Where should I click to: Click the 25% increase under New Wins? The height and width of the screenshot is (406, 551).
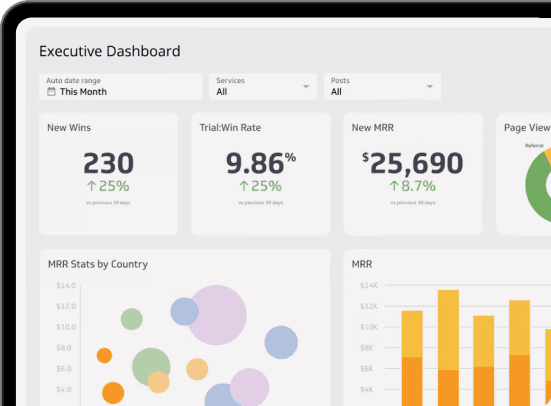108,186
